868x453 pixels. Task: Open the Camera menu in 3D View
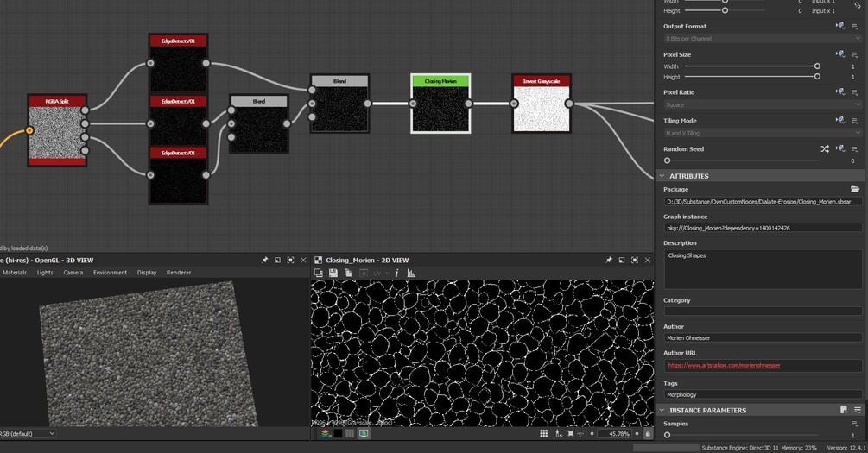pos(73,272)
